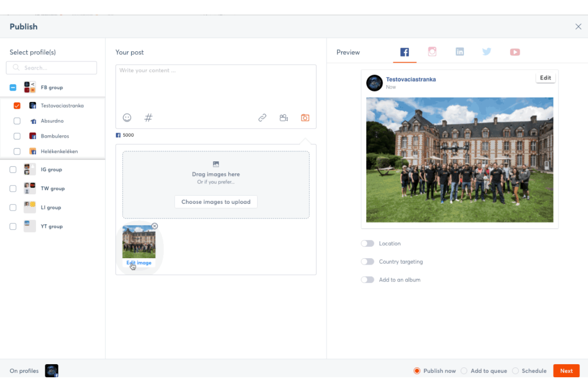The height and width of the screenshot is (392, 588).
Task: Attach a link to the post
Action: pyautogui.click(x=262, y=118)
